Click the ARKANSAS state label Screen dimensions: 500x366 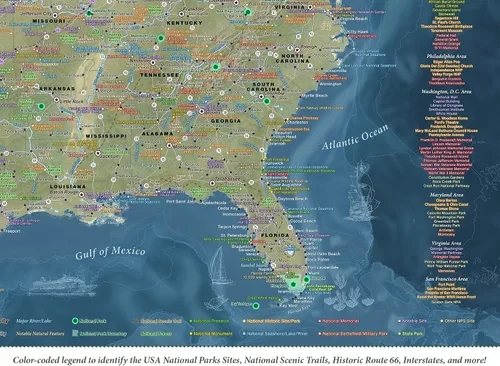pos(57,89)
